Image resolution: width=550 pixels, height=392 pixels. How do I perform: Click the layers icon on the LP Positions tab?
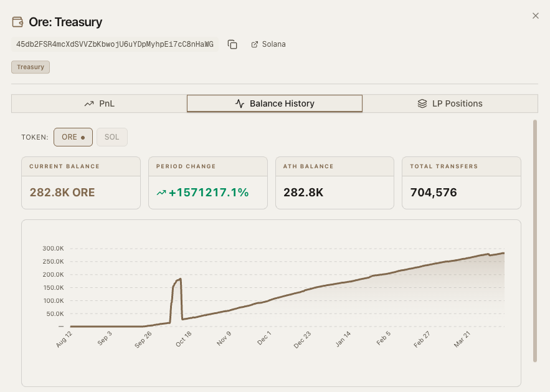422,103
